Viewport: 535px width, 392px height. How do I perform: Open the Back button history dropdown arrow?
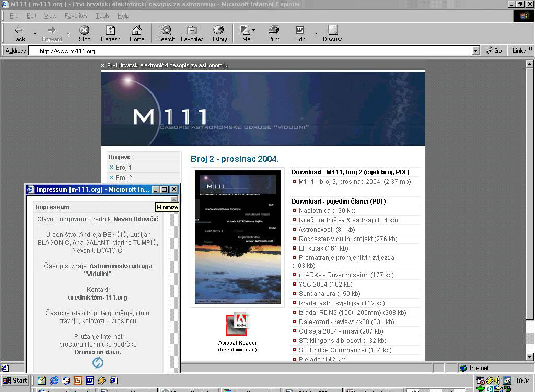click(x=35, y=34)
